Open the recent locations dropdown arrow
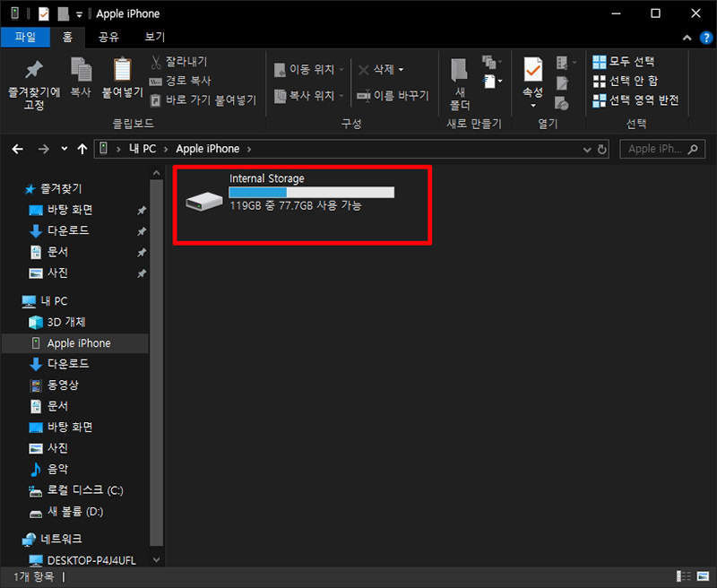The height and width of the screenshot is (588, 717). (x=64, y=149)
